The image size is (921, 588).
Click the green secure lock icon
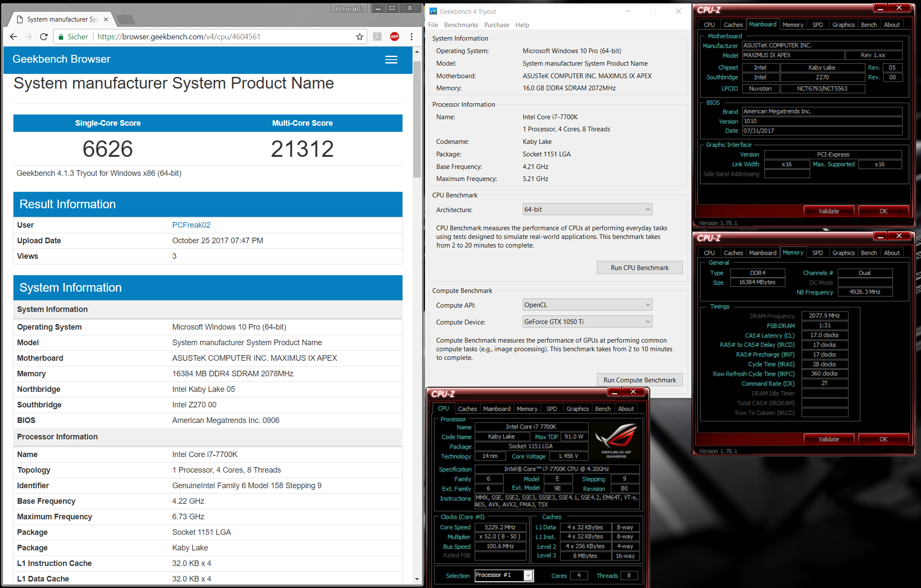[x=61, y=37]
